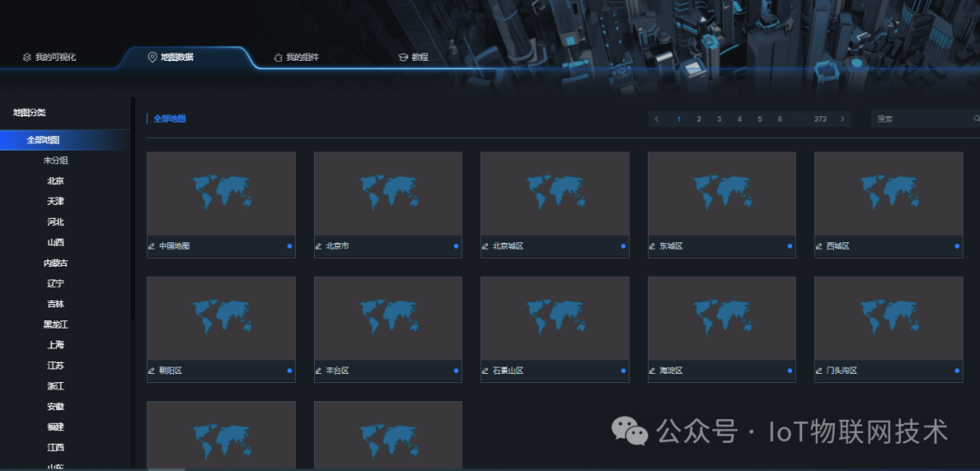This screenshot has height=471, width=980.
Task: Click the 搜索 search input field
Action: point(925,119)
